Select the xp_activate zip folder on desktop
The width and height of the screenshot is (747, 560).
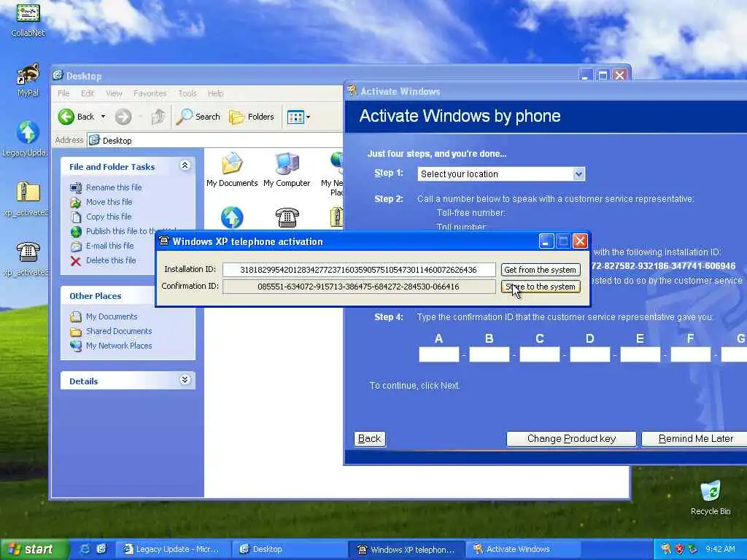(x=27, y=198)
